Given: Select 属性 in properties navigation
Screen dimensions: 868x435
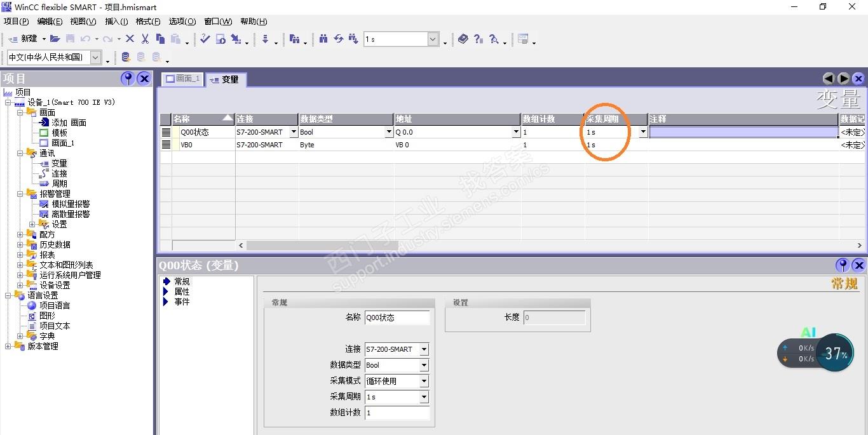Looking at the screenshot, I should [x=182, y=291].
